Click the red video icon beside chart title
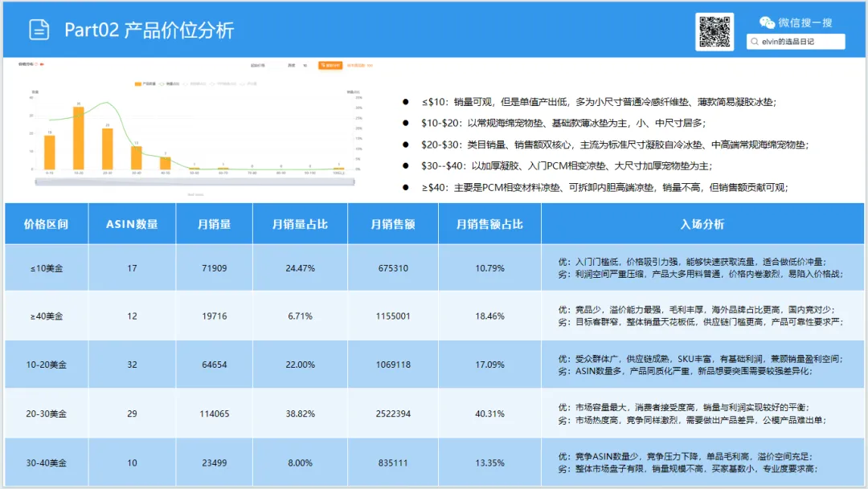This screenshot has width=868, height=489. click(x=42, y=64)
